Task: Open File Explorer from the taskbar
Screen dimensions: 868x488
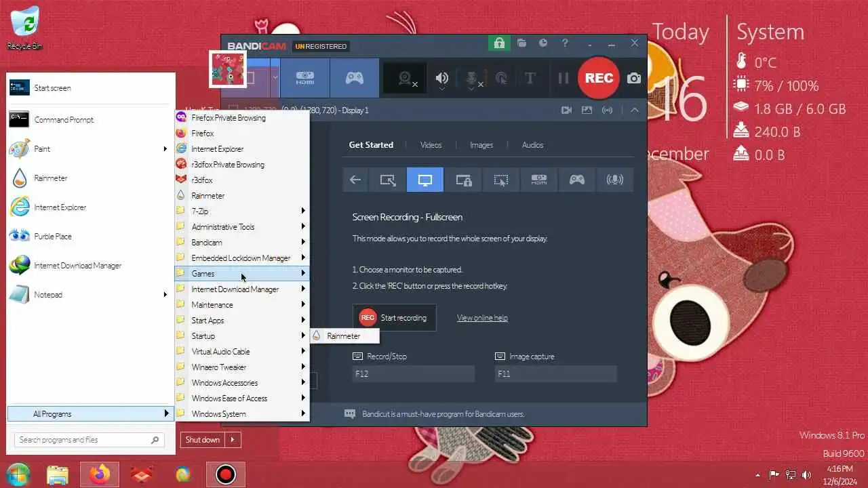Action: (58, 474)
